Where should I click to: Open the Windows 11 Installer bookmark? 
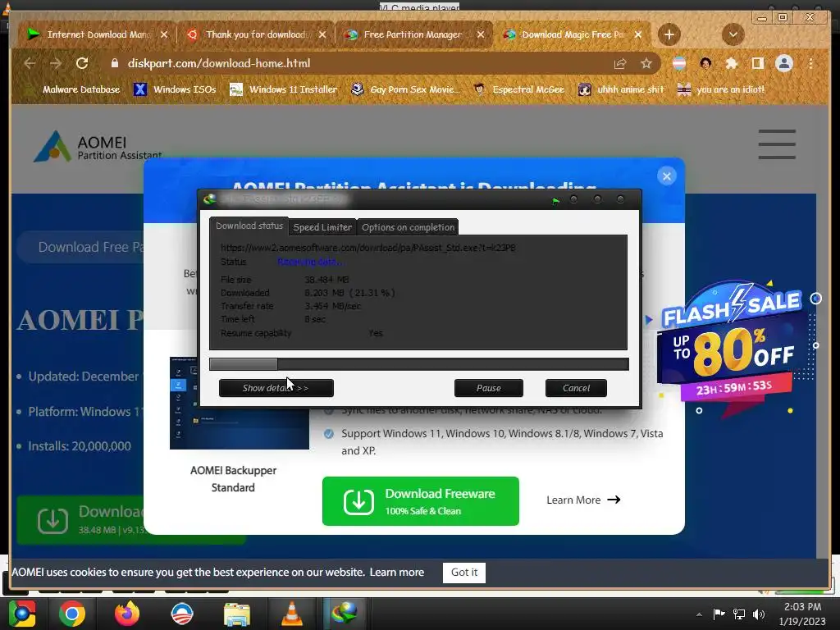coord(284,89)
